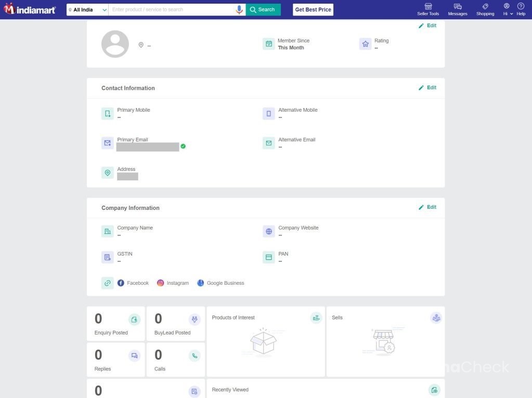Click the Member Since calendar icon
The height and width of the screenshot is (398, 532).
click(x=269, y=44)
